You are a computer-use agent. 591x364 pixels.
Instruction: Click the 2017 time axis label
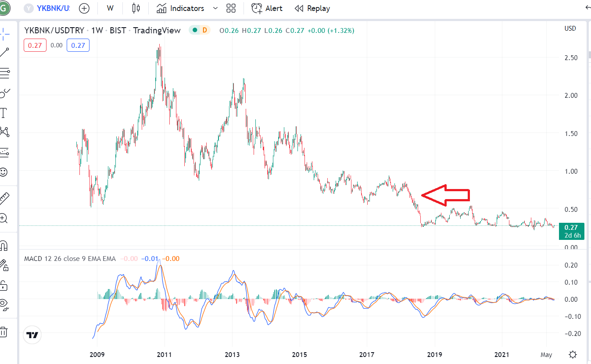coord(367,354)
